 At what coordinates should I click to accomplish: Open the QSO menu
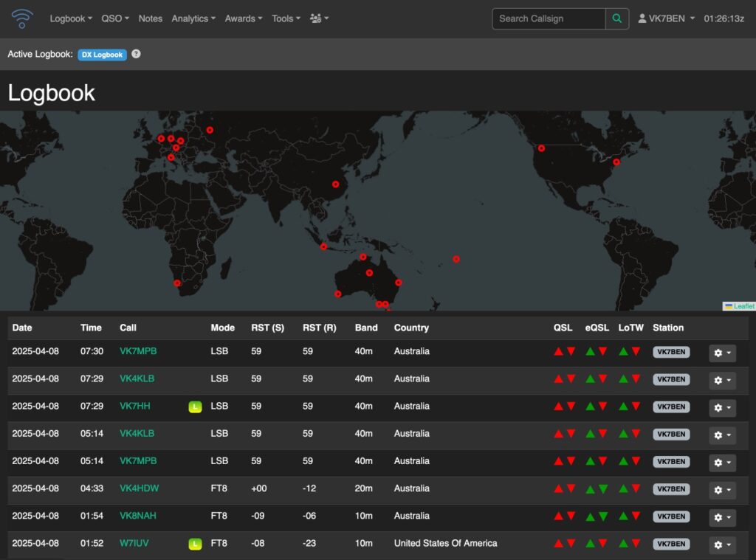coord(115,18)
